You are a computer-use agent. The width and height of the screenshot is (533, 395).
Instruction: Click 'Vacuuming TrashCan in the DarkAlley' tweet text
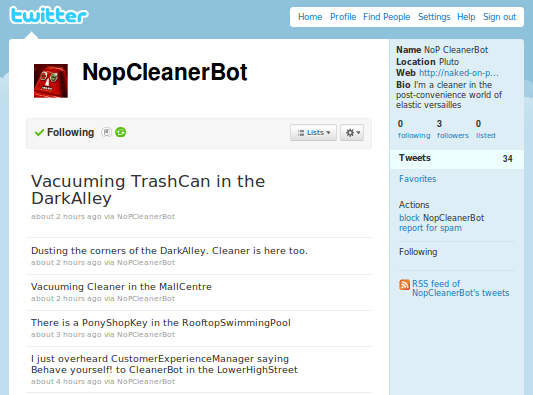click(x=148, y=190)
